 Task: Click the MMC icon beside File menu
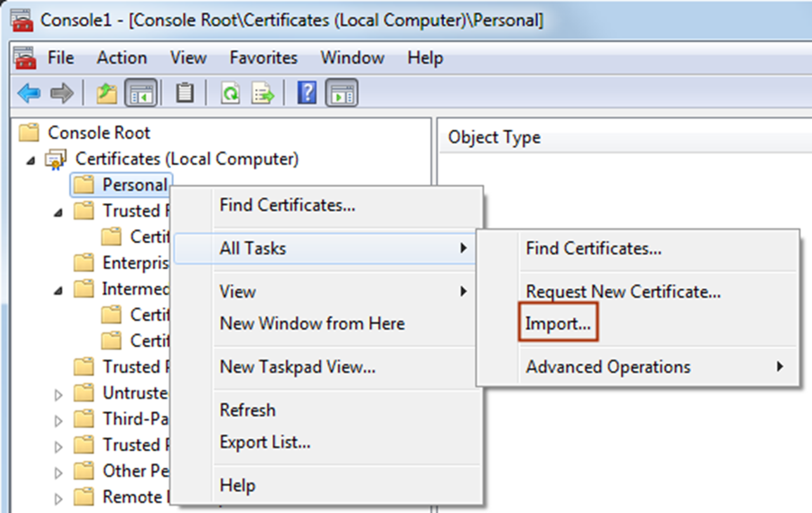pos(26,58)
